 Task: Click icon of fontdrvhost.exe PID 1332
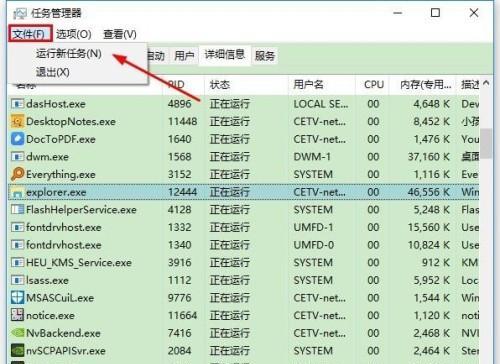tap(17, 227)
